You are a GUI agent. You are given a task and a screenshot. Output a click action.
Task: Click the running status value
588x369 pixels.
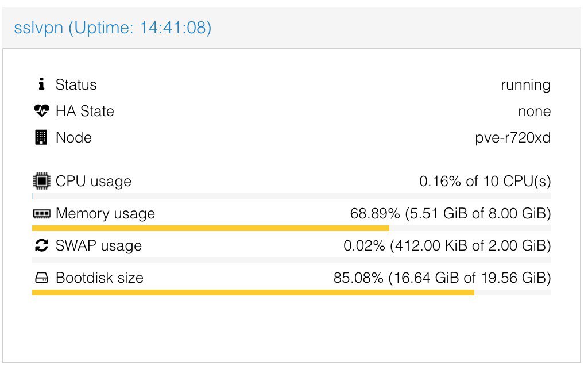coord(526,85)
